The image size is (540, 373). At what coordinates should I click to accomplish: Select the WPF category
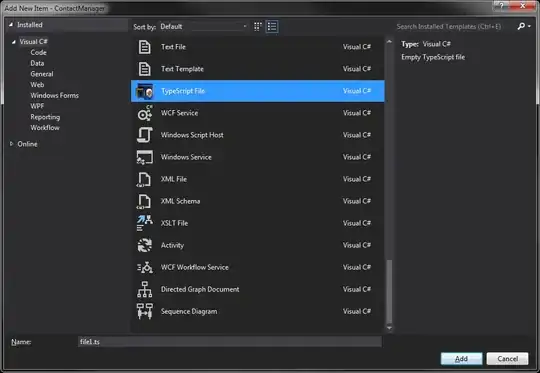point(37,106)
